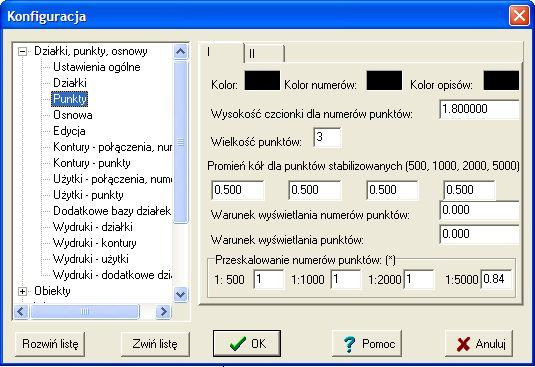Click tree scroll right arrow
Viewport: 535px width, 367px height.
coord(163,311)
